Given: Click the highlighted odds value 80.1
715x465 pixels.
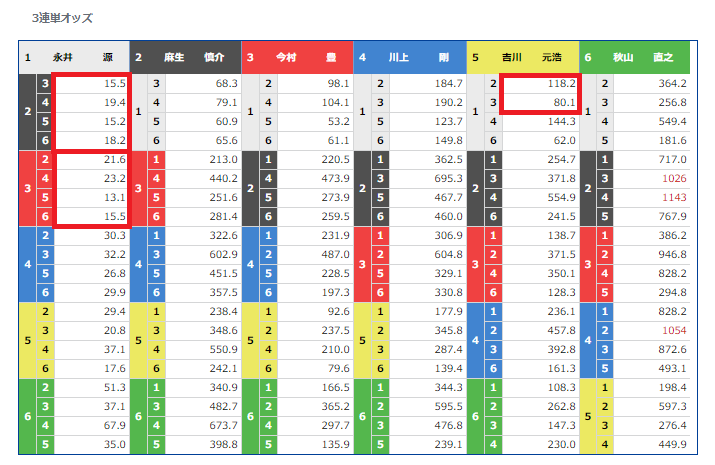Looking at the screenshot, I should pyautogui.click(x=565, y=103).
